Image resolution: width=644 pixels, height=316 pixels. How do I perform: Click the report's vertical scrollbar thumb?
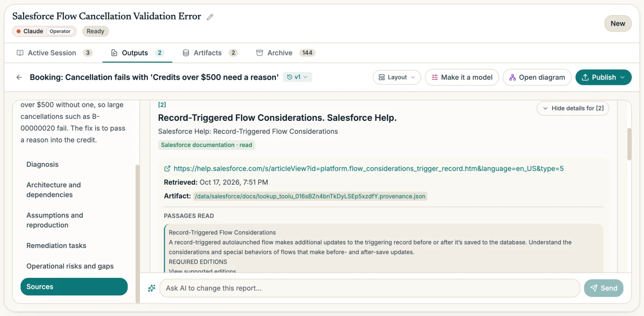tap(629, 144)
